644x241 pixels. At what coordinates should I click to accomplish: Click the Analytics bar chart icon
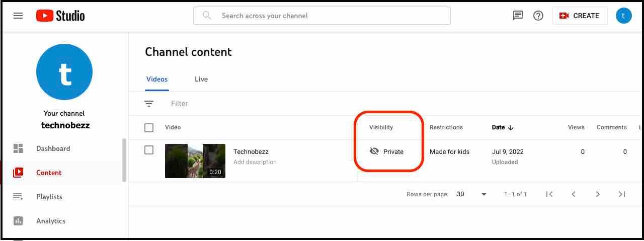pos(18,221)
